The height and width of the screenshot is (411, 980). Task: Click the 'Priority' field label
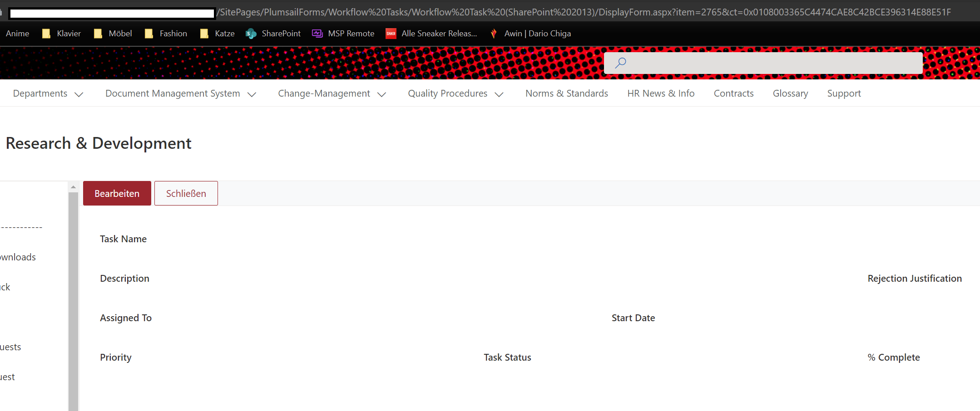pyautogui.click(x=116, y=357)
